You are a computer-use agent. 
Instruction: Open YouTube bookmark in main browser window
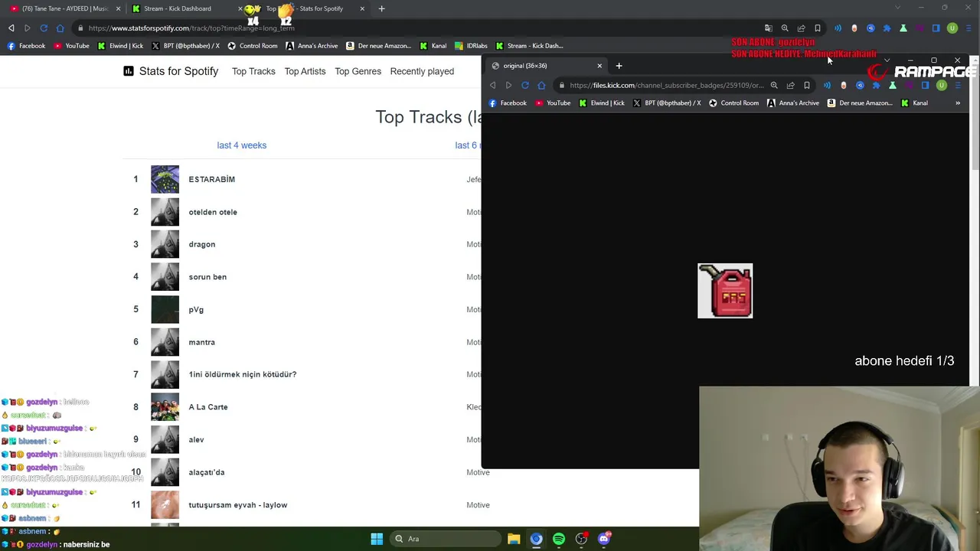[71, 46]
